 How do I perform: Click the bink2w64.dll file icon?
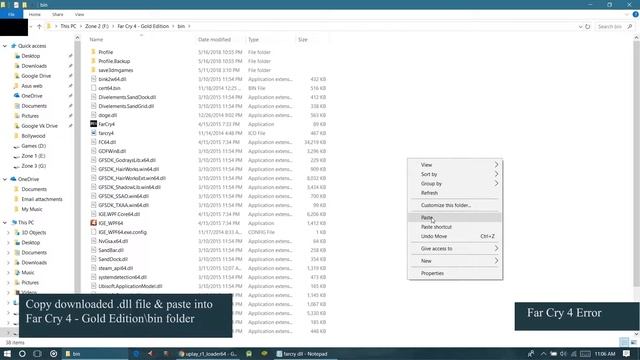pos(93,79)
